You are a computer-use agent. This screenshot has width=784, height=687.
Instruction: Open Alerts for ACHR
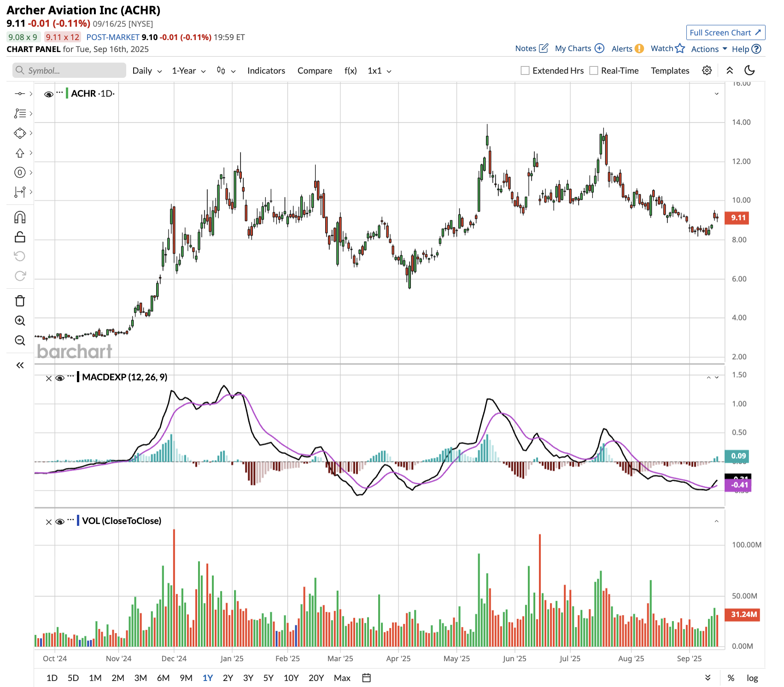tap(627, 48)
